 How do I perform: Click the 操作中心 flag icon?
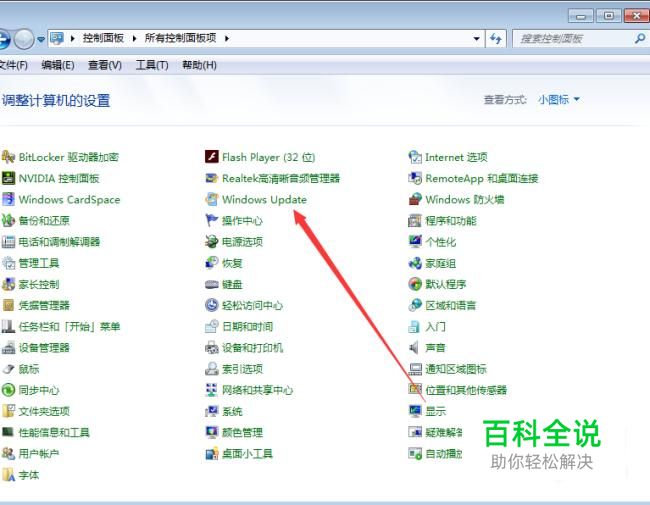(212, 221)
